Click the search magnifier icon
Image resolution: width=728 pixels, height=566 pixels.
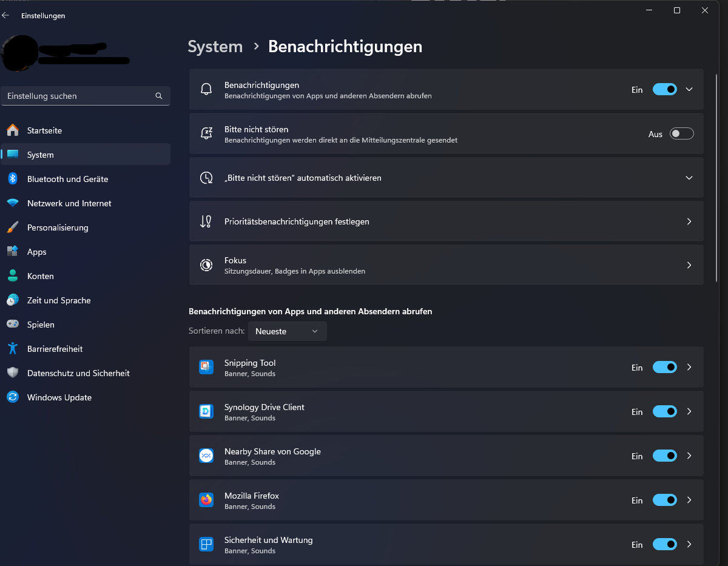click(x=159, y=96)
